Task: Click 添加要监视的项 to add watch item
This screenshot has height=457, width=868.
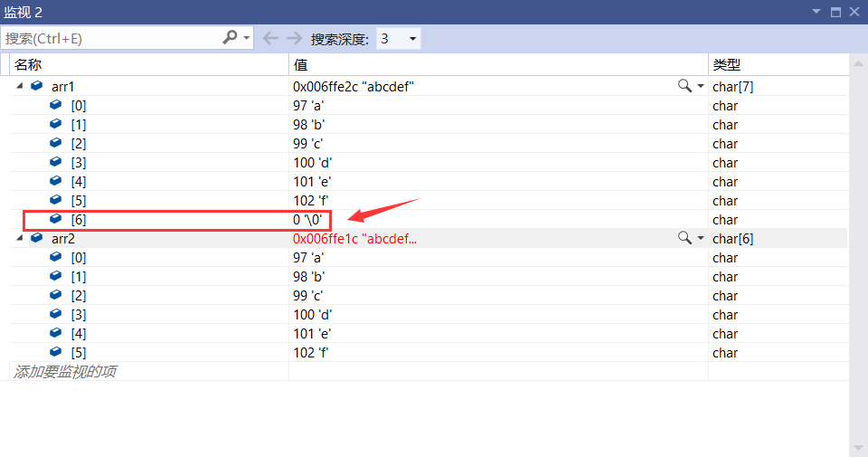Action: coord(65,371)
